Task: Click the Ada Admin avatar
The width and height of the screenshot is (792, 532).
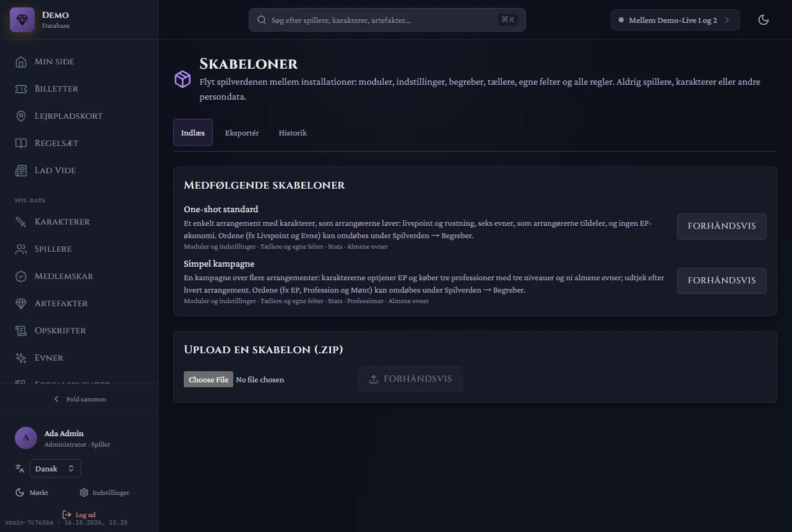Action: click(26, 438)
